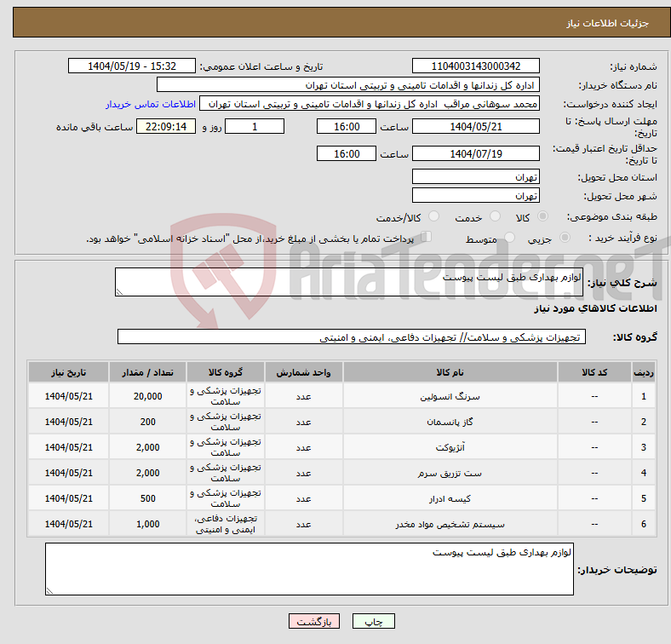Click the سیستم تشخیص مواد مخدر item name
The image size is (671, 644).
pyautogui.click(x=450, y=524)
